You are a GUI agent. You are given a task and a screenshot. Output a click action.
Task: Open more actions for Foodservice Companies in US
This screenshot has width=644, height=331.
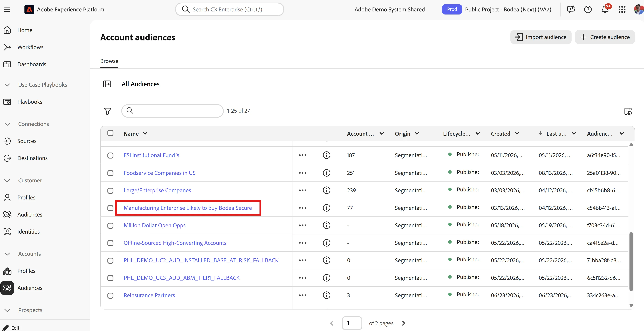(303, 173)
